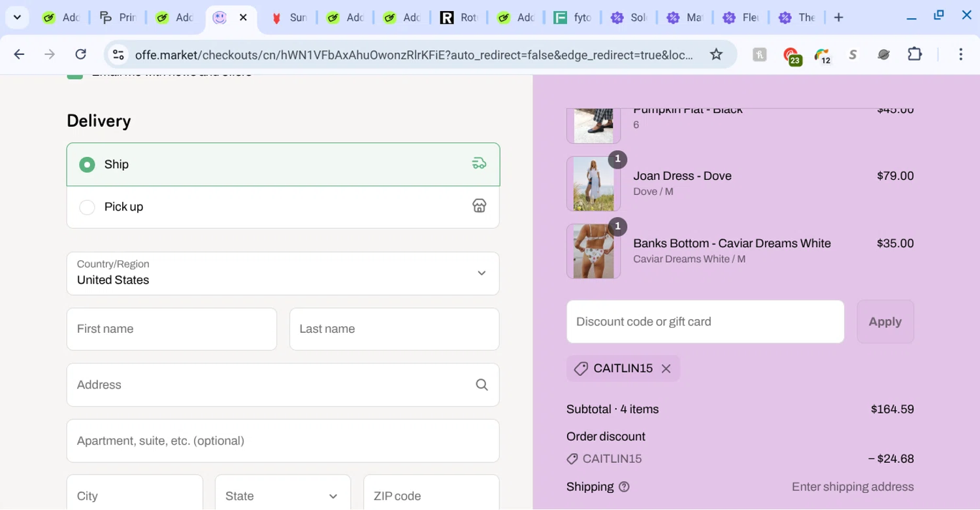Remove the CAITLIN15 discount code

pos(666,369)
